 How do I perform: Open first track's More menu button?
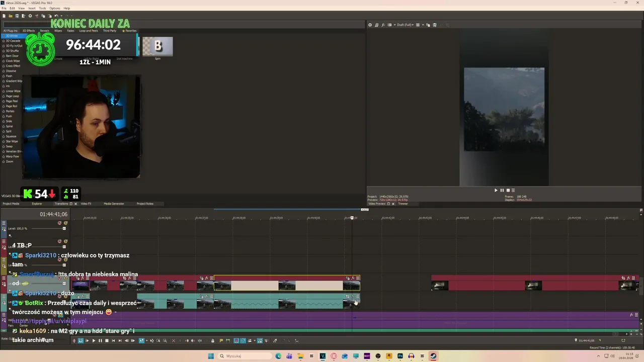[x=4, y=223]
